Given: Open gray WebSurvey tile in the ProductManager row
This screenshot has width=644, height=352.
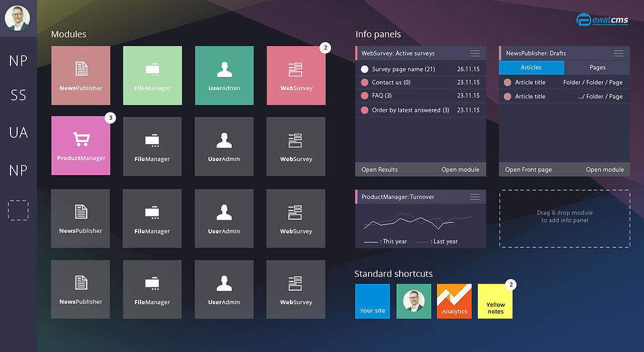Looking at the screenshot, I should click(296, 146).
